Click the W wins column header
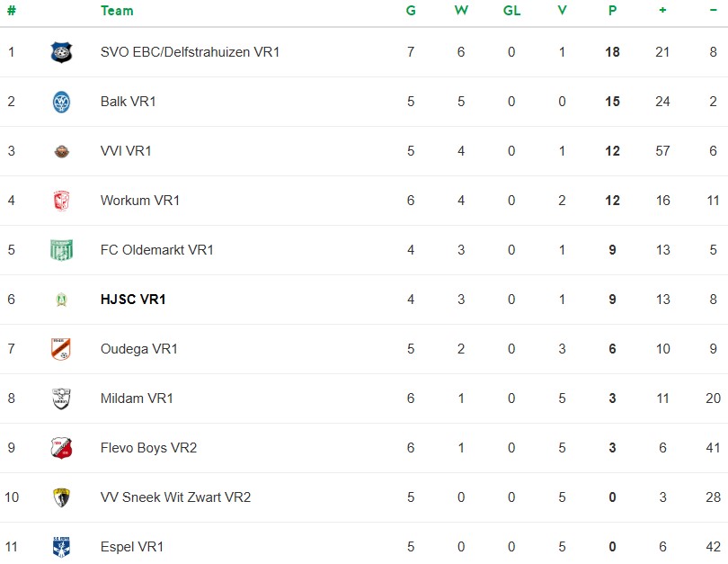Screen dimensions: 728x564 pos(461,11)
